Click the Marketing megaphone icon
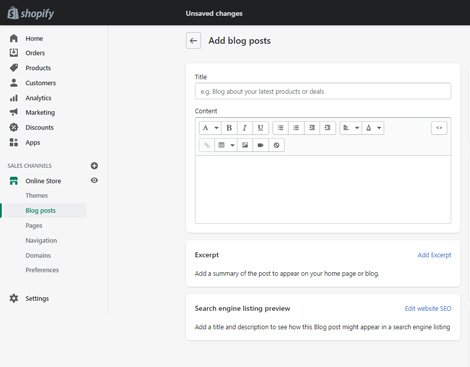The image size is (470, 367). (14, 112)
